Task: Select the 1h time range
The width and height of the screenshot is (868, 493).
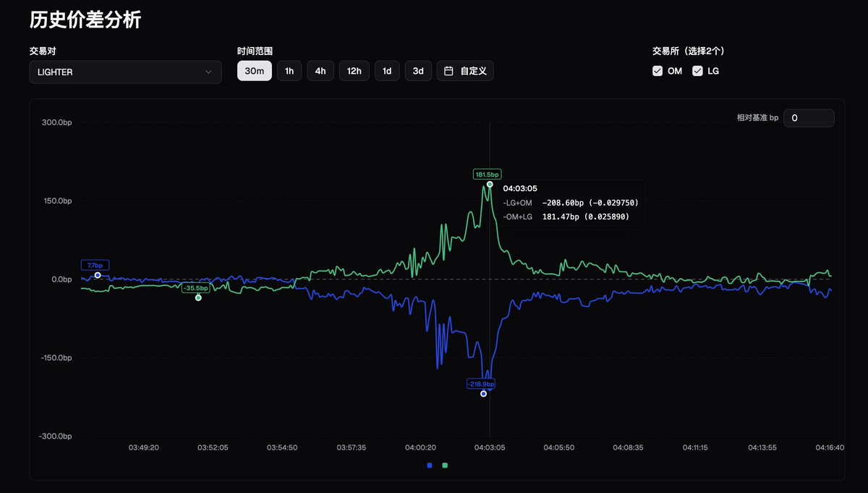Action: coord(289,71)
